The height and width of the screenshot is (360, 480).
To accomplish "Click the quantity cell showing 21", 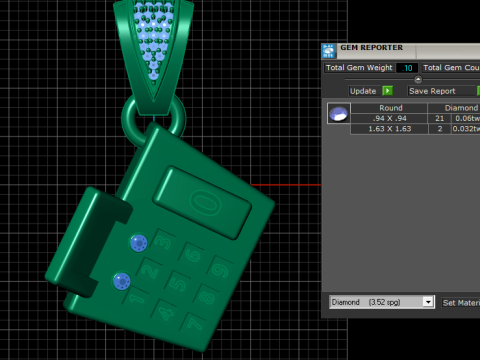I will point(440,118).
